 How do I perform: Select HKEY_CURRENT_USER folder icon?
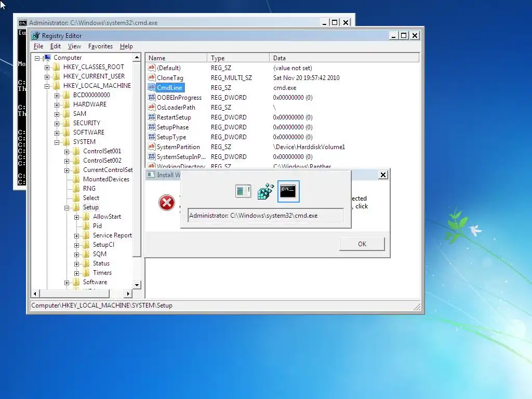(57, 76)
